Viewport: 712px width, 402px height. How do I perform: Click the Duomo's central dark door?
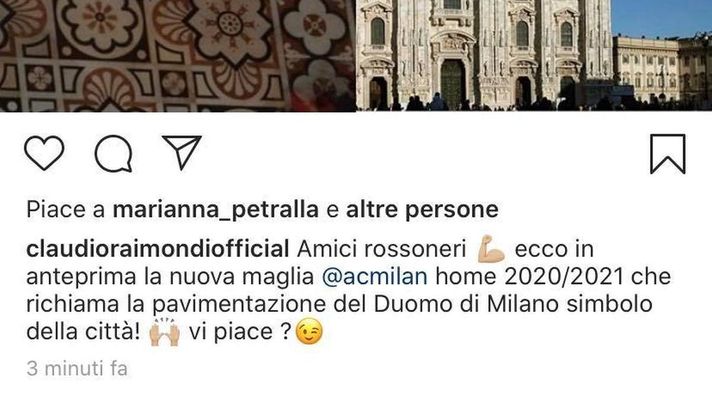tap(453, 84)
